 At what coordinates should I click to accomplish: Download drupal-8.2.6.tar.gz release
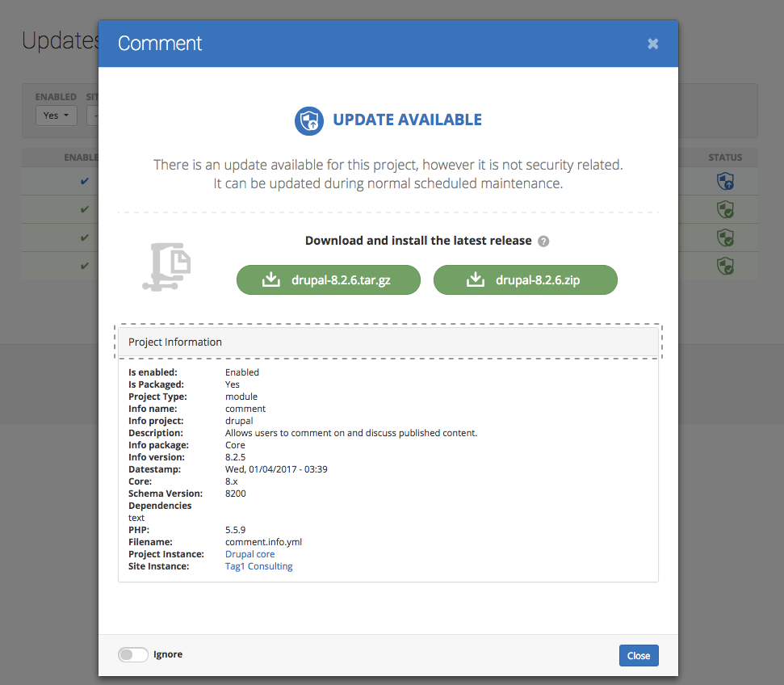coord(328,279)
